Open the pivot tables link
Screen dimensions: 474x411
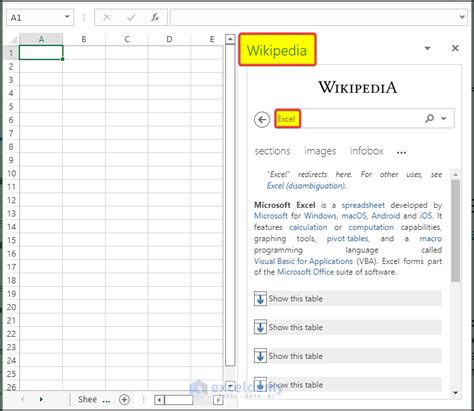click(x=348, y=239)
